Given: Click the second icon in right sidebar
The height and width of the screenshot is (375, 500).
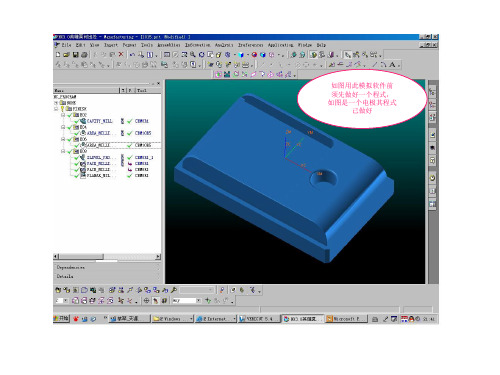Looking at the screenshot, I should [x=432, y=105].
